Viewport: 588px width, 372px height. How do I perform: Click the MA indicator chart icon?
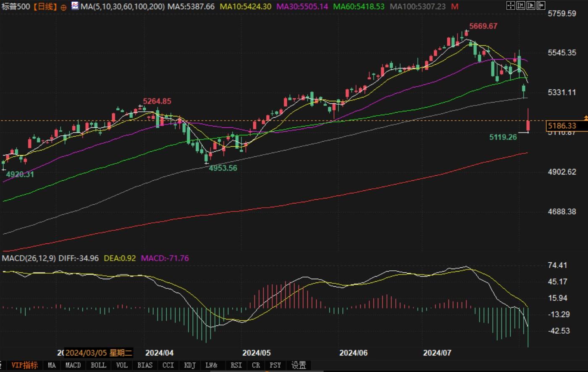75,6
